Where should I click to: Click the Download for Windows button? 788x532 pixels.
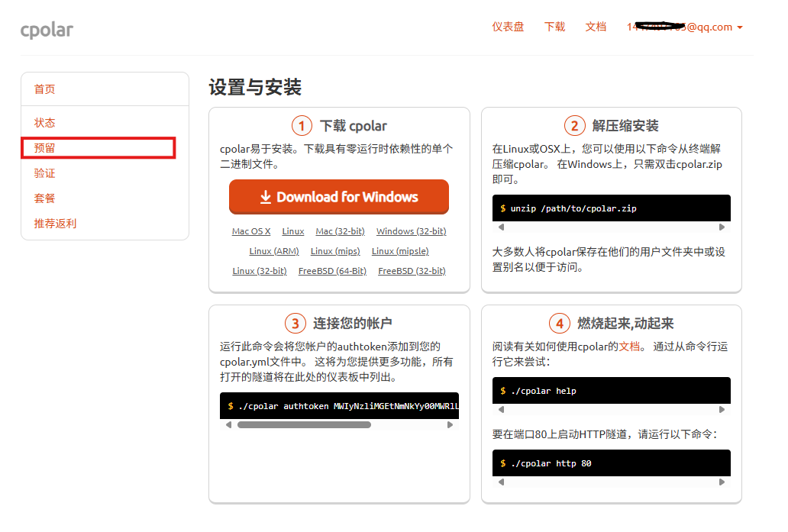(338, 197)
